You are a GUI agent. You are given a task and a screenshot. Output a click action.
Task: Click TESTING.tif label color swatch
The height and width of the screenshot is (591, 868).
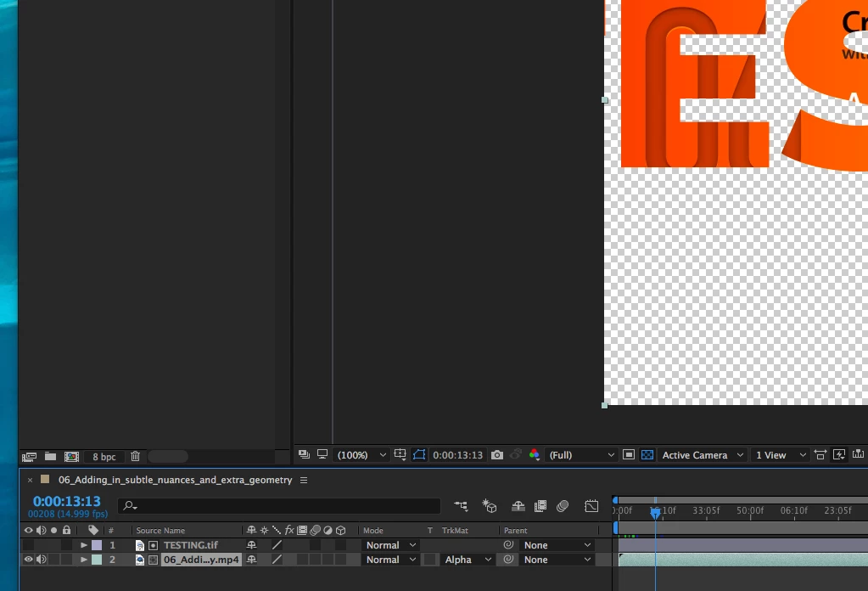click(97, 545)
